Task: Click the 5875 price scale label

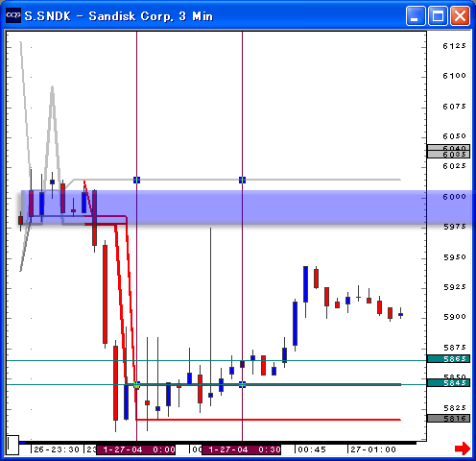Action: pyautogui.click(x=454, y=348)
